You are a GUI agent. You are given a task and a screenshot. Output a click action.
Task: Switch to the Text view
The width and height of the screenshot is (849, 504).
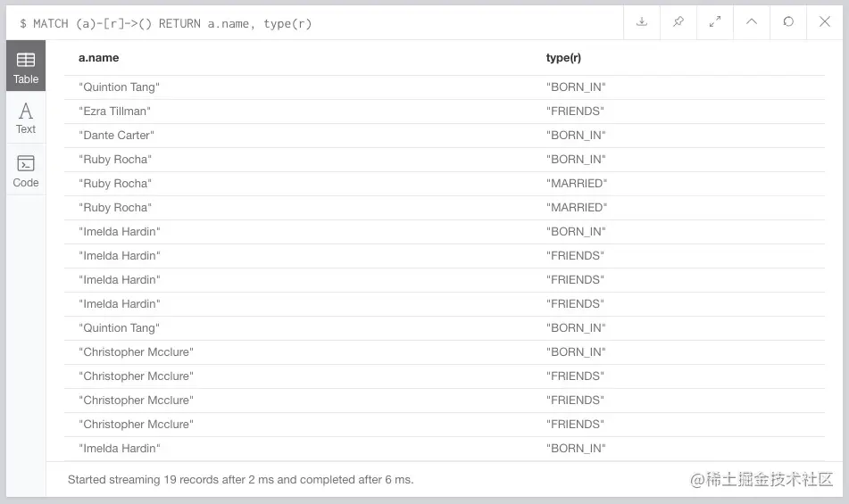[26, 118]
